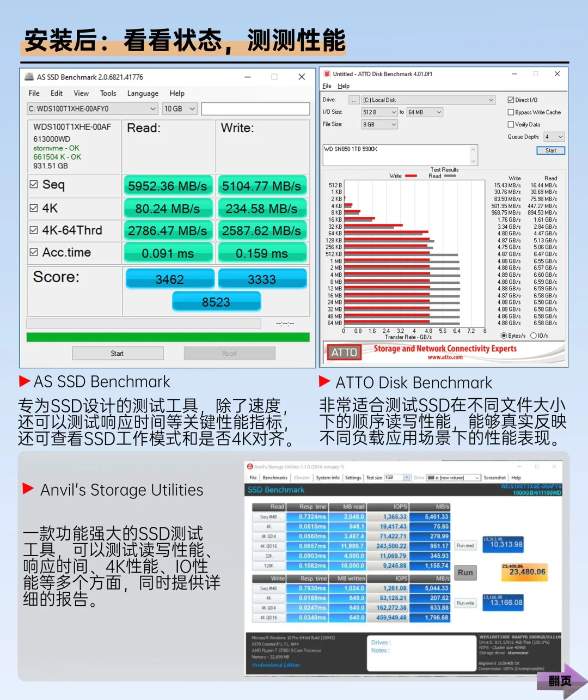Click the ATTO Disk Benchmark title bar icon
The image size is (588, 700).
pyautogui.click(x=326, y=74)
